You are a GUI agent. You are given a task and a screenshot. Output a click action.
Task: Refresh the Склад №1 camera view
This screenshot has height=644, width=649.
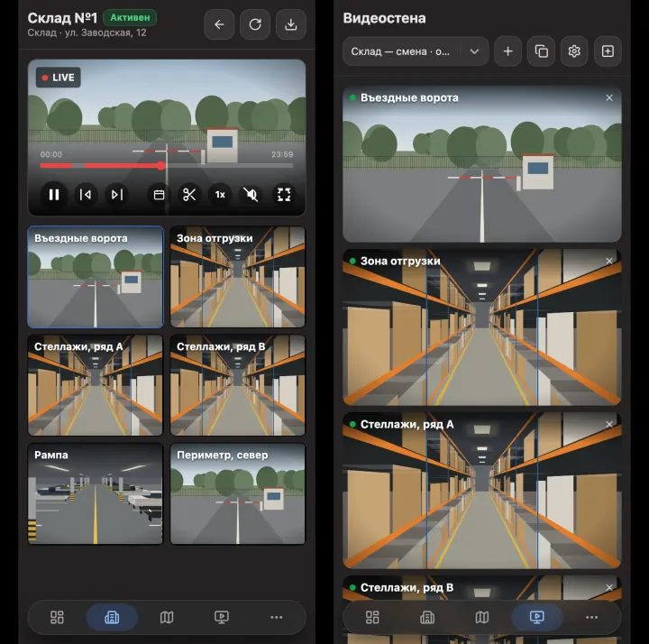pos(255,24)
